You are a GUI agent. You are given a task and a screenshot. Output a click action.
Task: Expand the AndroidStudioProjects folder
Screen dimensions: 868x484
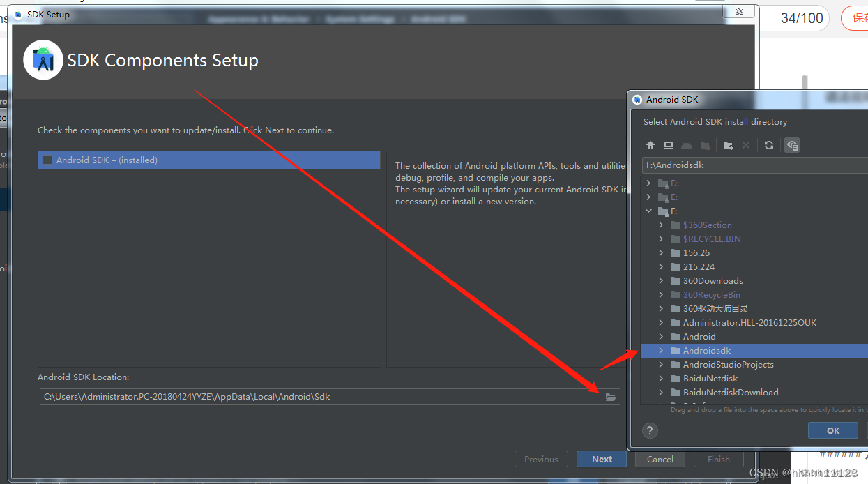(x=661, y=365)
